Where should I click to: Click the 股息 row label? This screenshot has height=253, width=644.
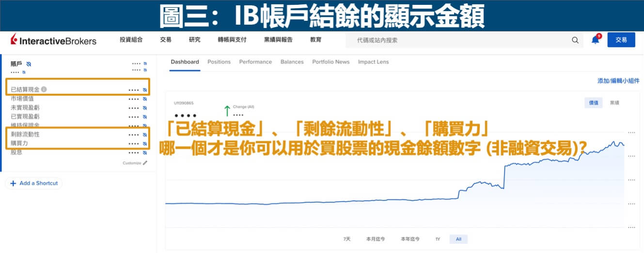pyautogui.click(x=16, y=152)
